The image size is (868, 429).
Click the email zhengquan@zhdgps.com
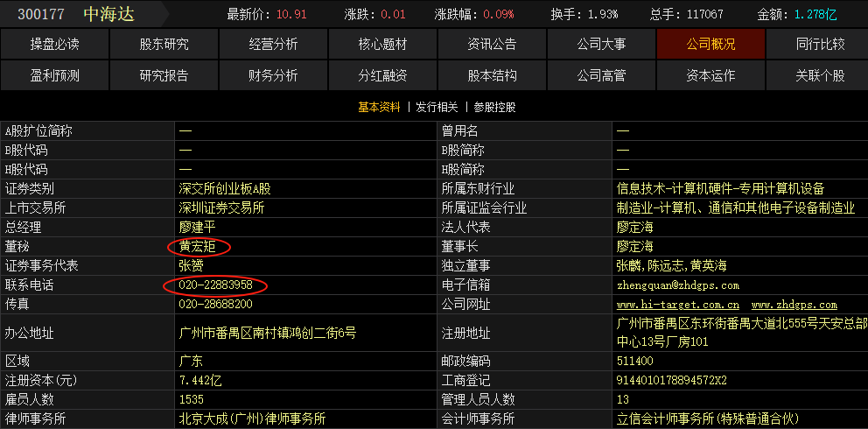pos(677,285)
